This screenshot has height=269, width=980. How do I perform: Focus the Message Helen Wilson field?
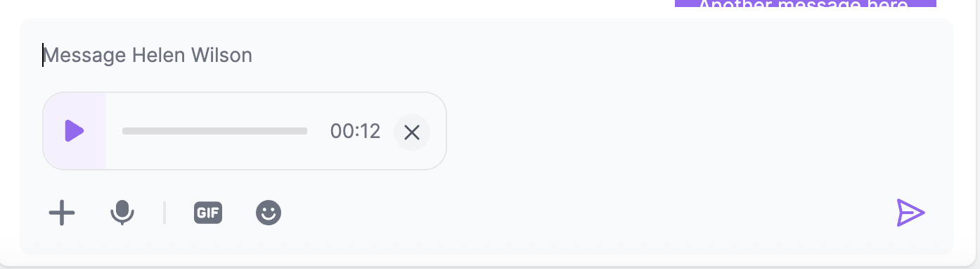pos(486,55)
